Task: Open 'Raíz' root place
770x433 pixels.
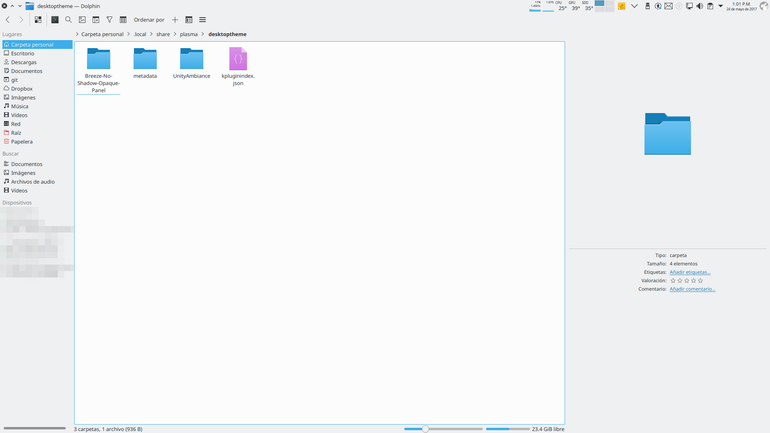Action: coord(37,133)
